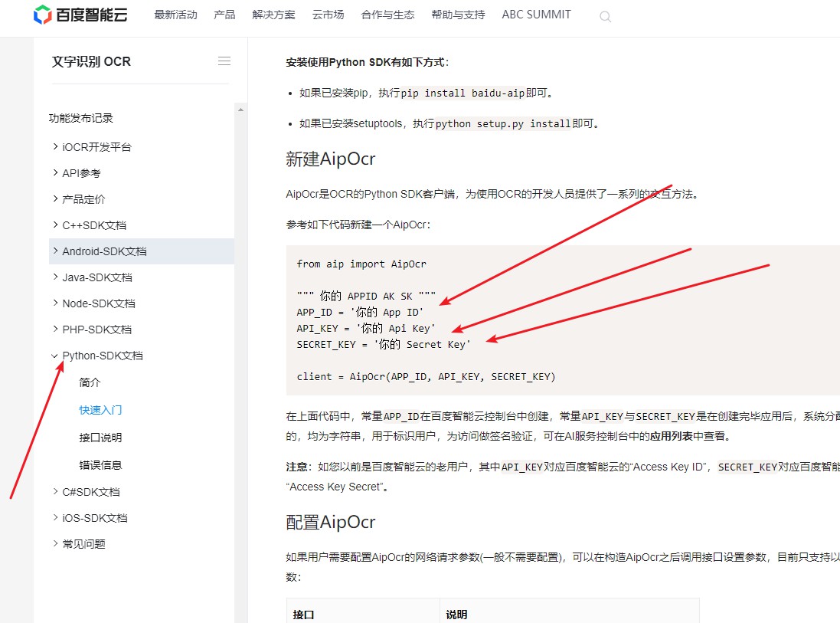This screenshot has height=623, width=840.
Task: Open the 简介 page under Python-SDK
Action: pyautogui.click(x=90, y=382)
